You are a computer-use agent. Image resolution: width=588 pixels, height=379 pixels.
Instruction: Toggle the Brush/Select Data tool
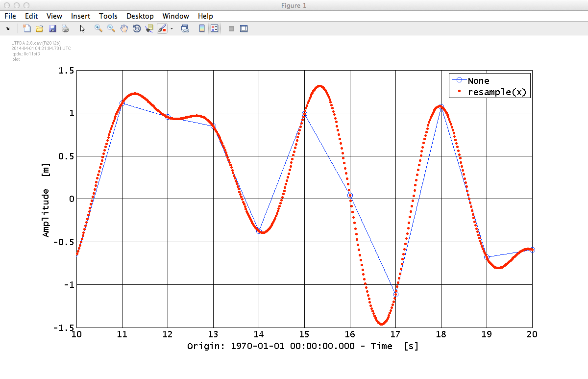(x=162, y=29)
